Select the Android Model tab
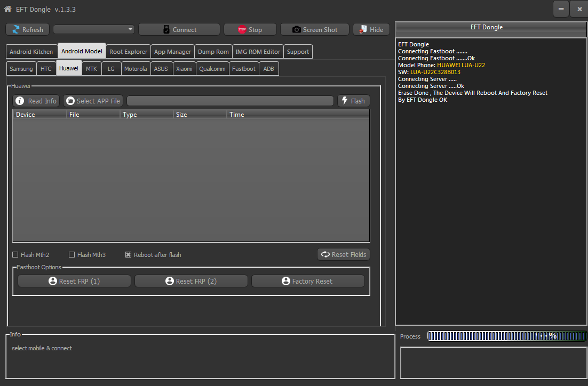The height and width of the screenshot is (386, 588). tap(82, 51)
